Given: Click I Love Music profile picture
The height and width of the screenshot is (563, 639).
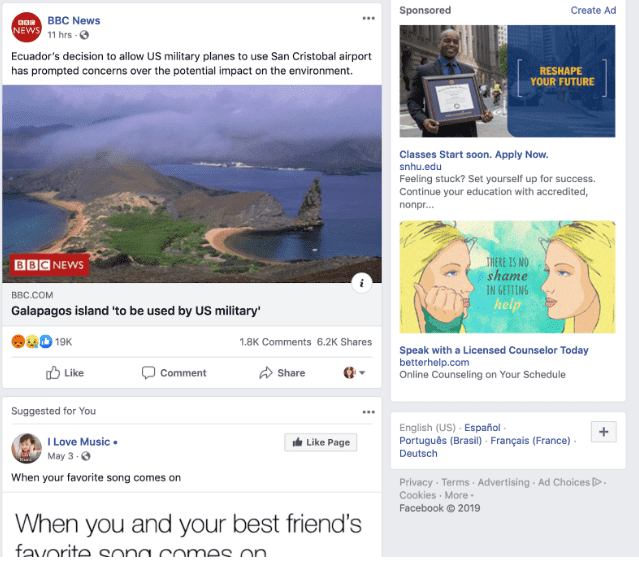Looking at the screenshot, I should [26, 448].
